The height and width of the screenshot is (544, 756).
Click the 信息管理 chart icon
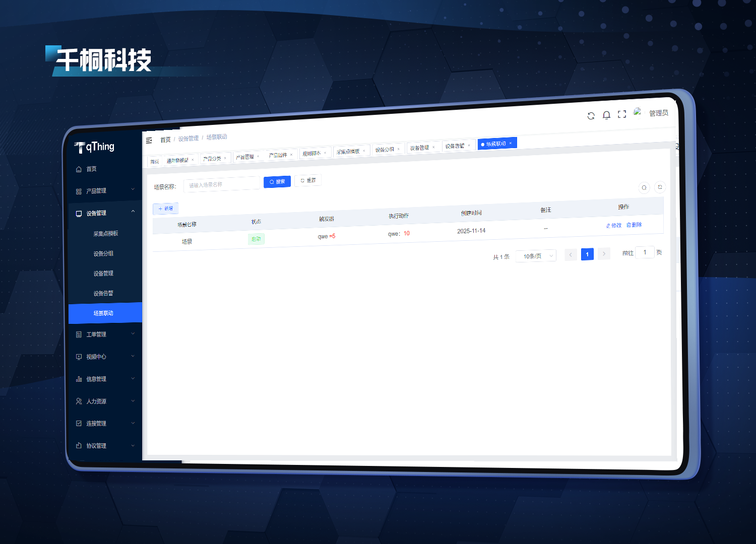tap(79, 379)
